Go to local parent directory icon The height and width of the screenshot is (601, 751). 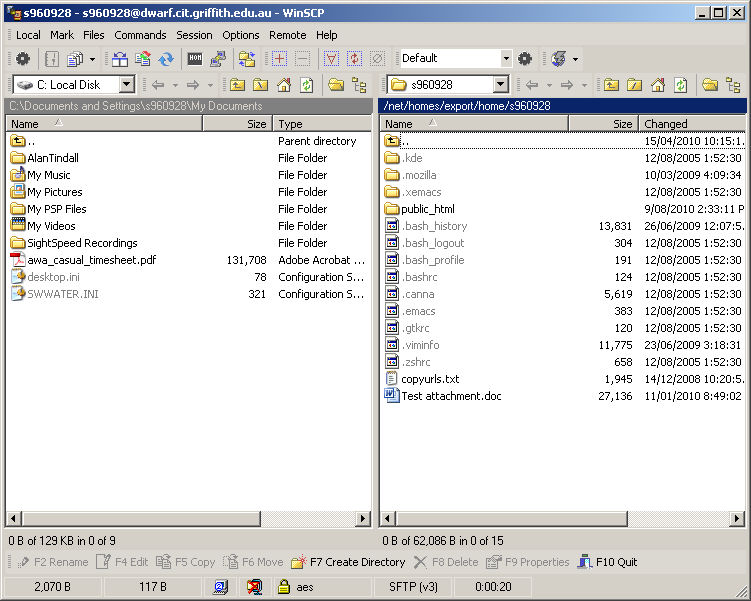click(x=237, y=85)
